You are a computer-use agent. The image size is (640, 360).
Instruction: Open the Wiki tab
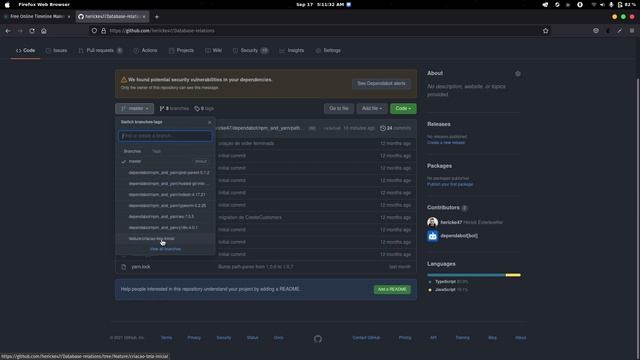(x=213, y=51)
